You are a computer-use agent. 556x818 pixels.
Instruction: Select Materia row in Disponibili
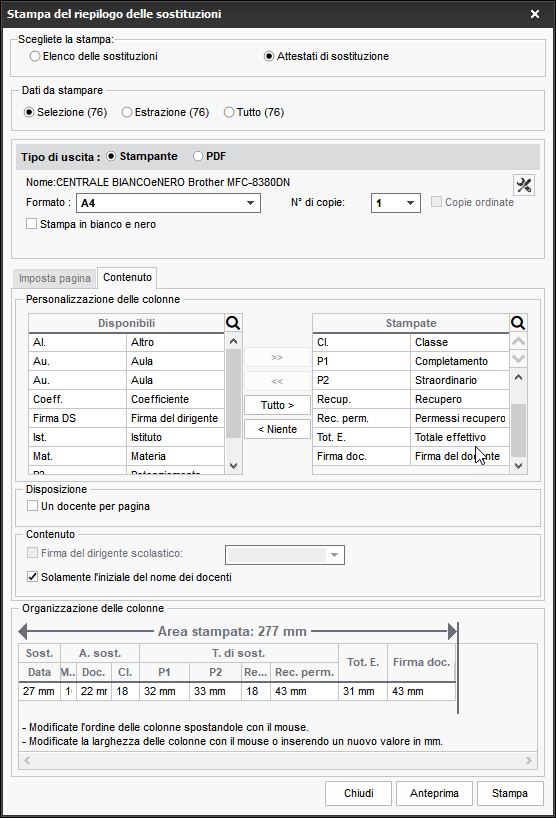click(x=126, y=456)
